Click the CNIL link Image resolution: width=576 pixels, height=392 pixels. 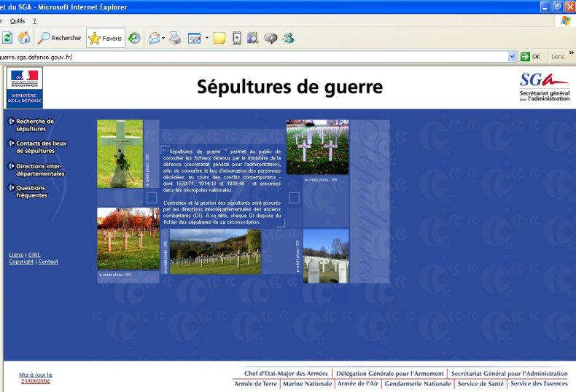tap(34, 254)
